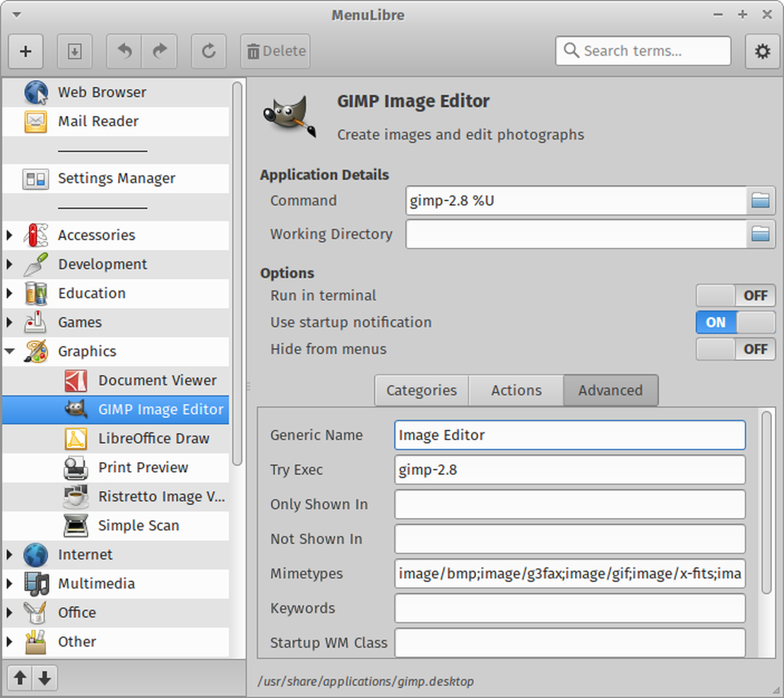Expand the Accessories category

9,235
